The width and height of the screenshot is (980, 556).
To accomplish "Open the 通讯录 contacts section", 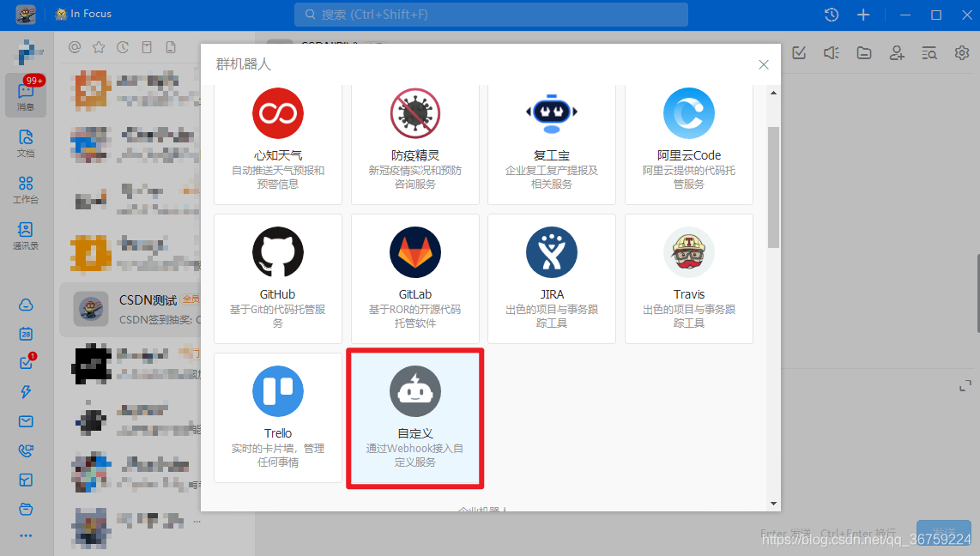I will point(26,235).
